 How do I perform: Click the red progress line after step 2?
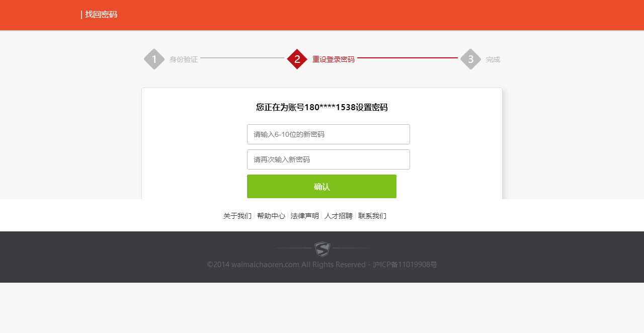pyautogui.click(x=408, y=58)
